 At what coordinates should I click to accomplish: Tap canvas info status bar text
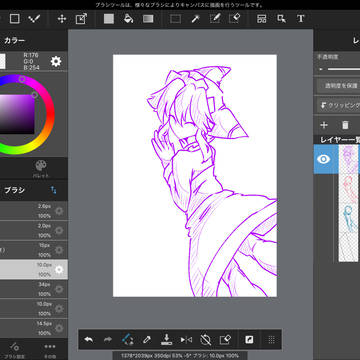pyautogui.click(x=180, y=356)
